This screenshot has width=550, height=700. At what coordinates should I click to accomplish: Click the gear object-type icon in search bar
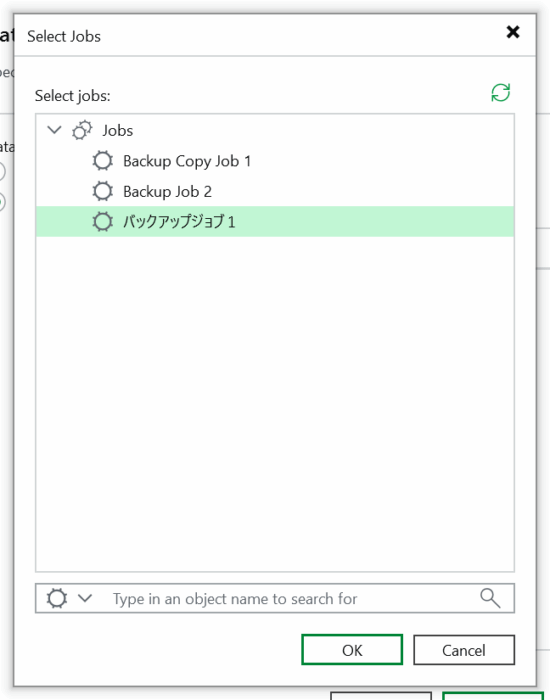pyautogui.click(x=57, y=598)
